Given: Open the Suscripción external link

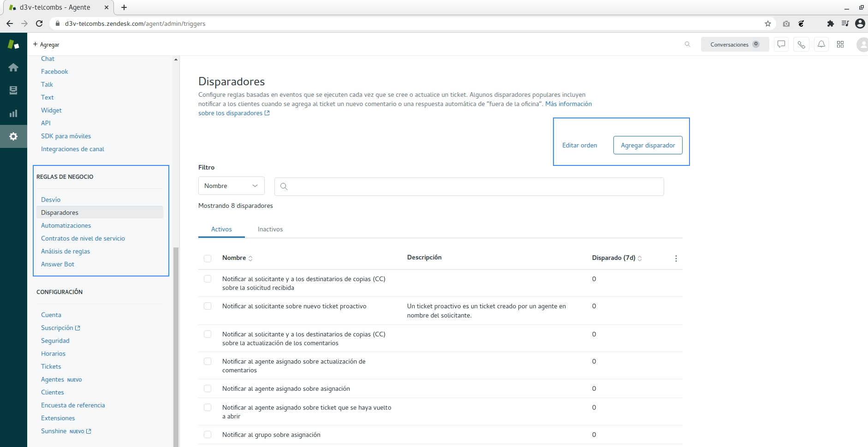Looking at the screenshot, I should coord(60,328).
